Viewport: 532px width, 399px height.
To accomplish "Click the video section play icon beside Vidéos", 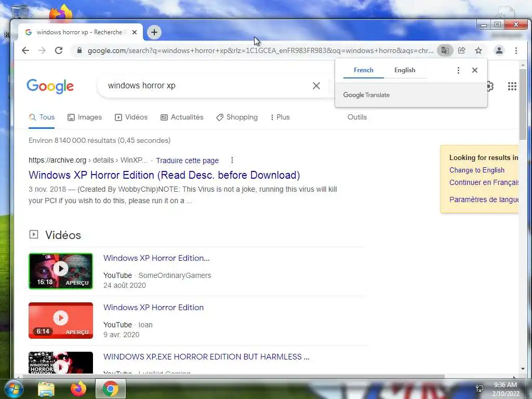I will point(34,234).
